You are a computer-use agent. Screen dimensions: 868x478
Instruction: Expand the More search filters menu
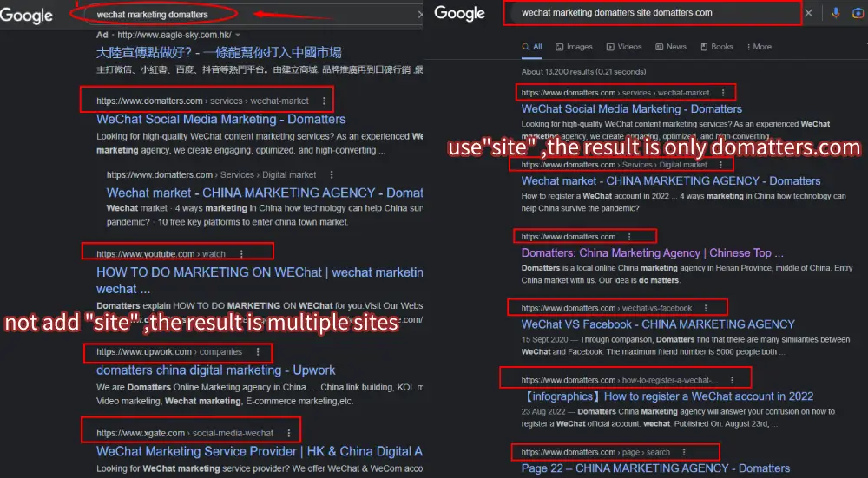(x=759, y=47)
